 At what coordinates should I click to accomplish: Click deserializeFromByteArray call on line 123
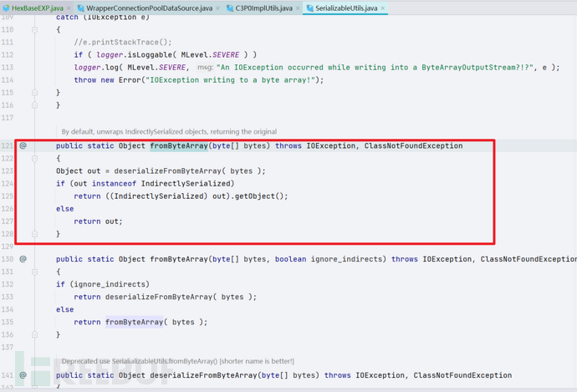tap(168, 171)
